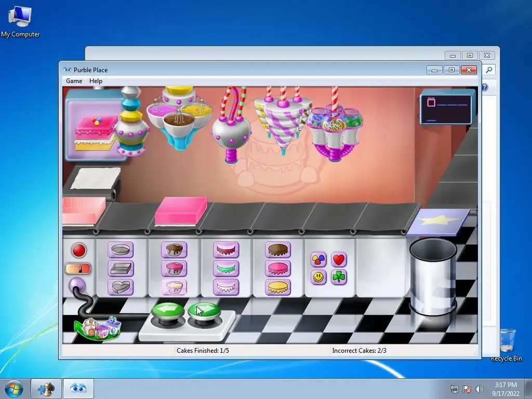
Task: Click the candy jar decoration dispenser
Action: point(335,131)
